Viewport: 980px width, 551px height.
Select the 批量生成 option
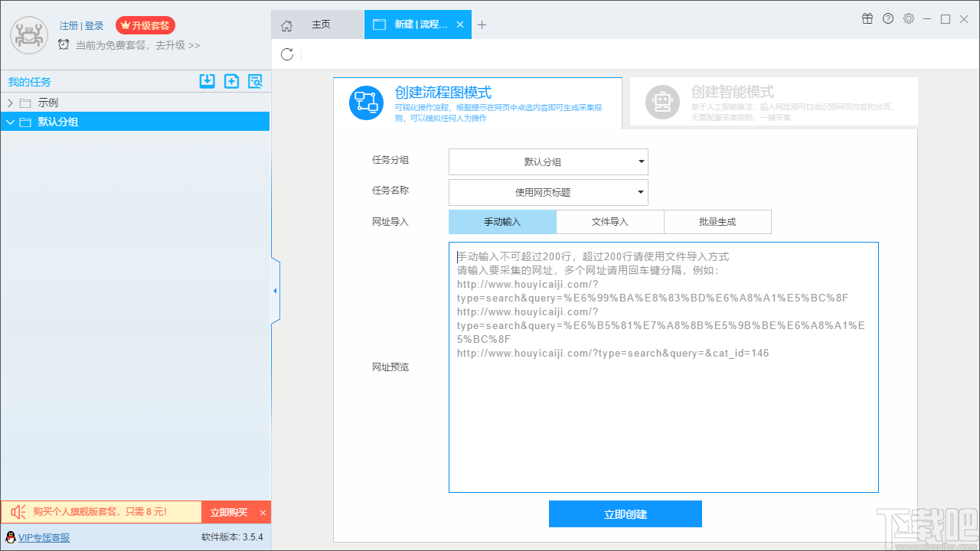[x=717, y=222]
